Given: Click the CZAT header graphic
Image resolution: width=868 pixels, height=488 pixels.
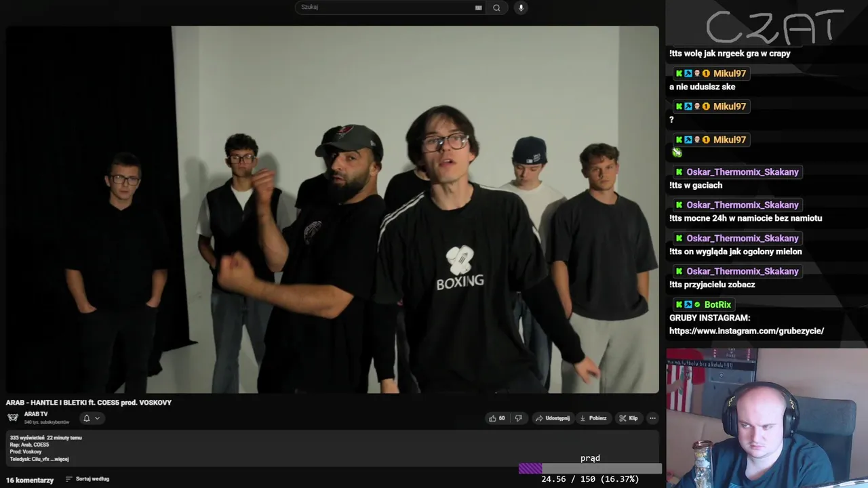Looking at the screenshot, I should [x=774, y=26].
